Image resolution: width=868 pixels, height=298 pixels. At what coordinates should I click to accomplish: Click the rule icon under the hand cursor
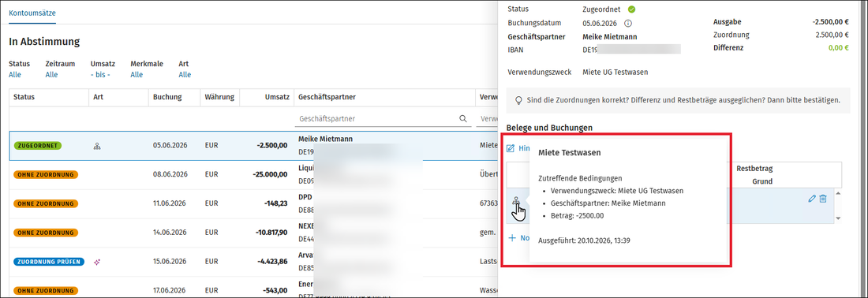coord(516,202)
